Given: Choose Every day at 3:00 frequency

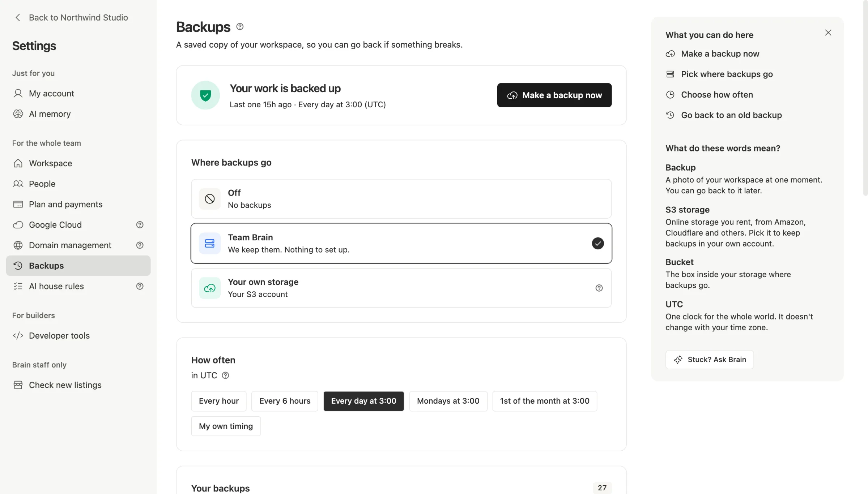Looking at the screenshot, I should 363,401.
